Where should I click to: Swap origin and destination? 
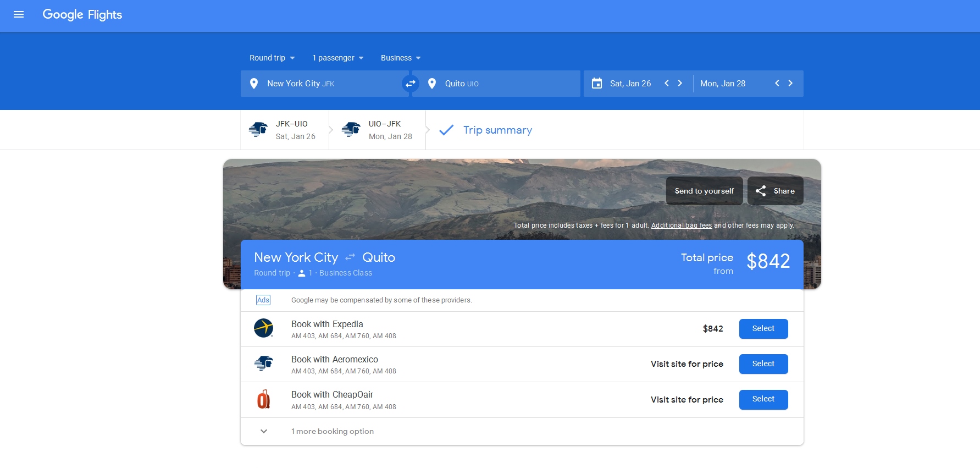(x=411, y=84)
